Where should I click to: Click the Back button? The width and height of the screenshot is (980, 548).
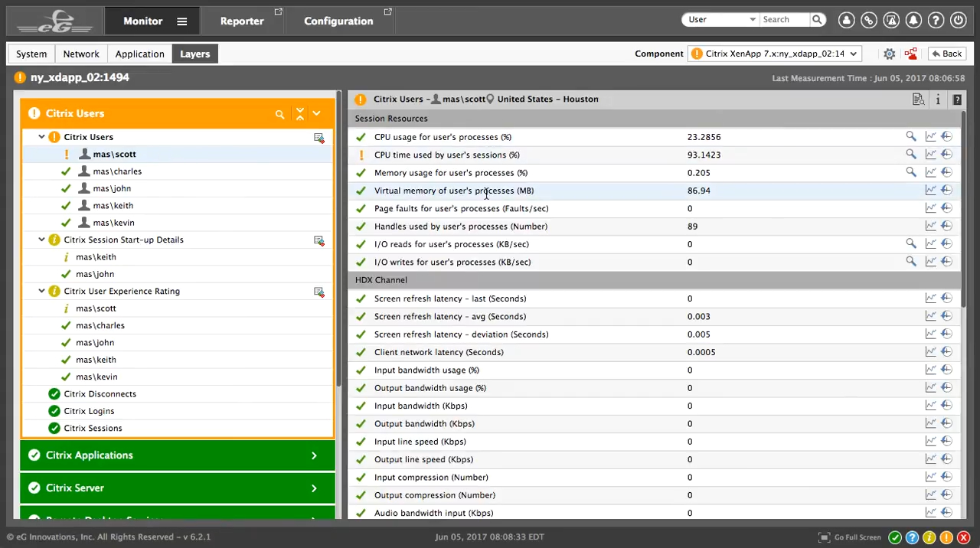tap(946, 54)
